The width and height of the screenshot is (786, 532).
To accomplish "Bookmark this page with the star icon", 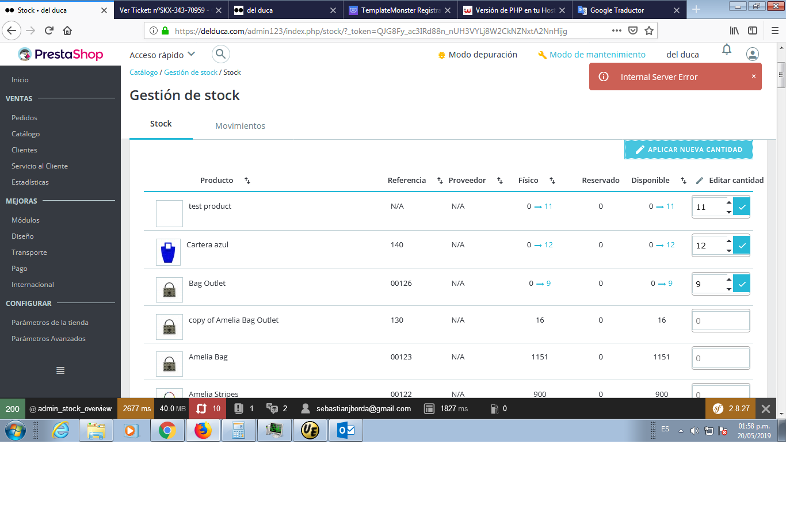I will 649,30.
